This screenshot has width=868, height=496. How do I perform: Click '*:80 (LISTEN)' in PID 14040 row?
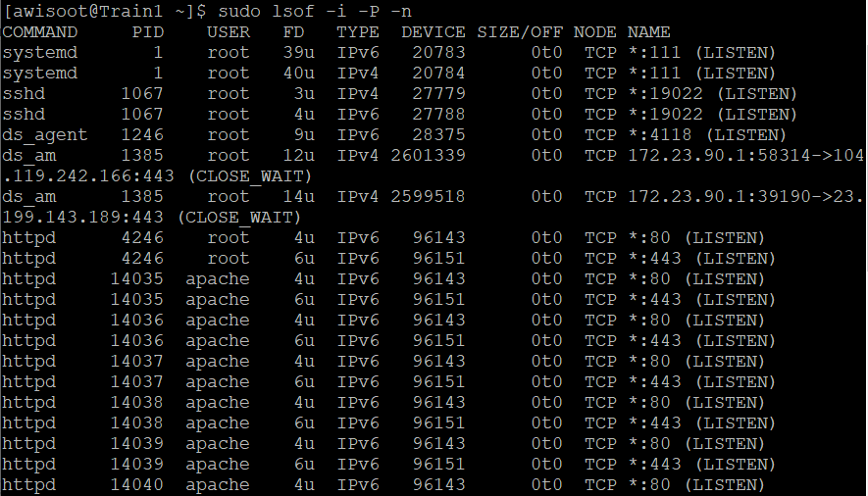coord(697,485)
